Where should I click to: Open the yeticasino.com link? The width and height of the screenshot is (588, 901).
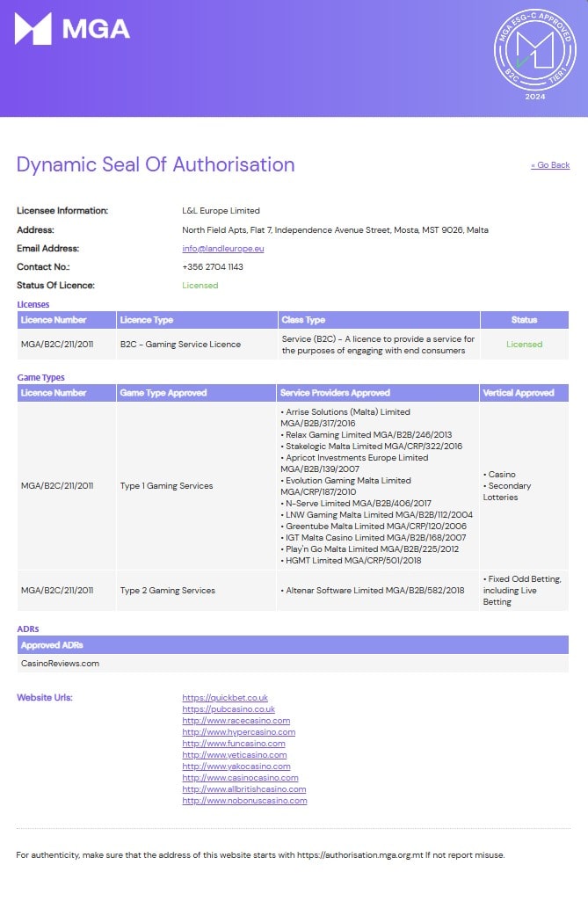(234, 755)
